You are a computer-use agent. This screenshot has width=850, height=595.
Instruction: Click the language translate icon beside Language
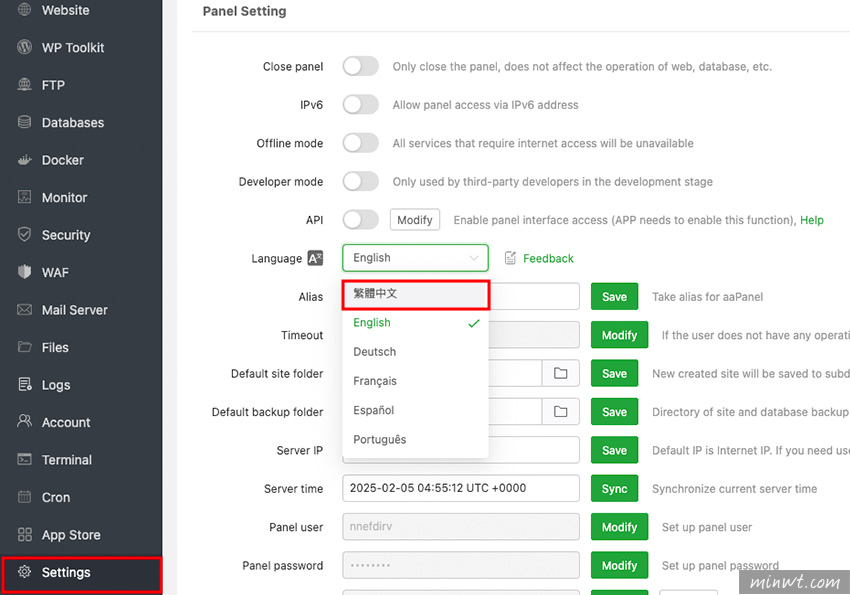[315, 258]
